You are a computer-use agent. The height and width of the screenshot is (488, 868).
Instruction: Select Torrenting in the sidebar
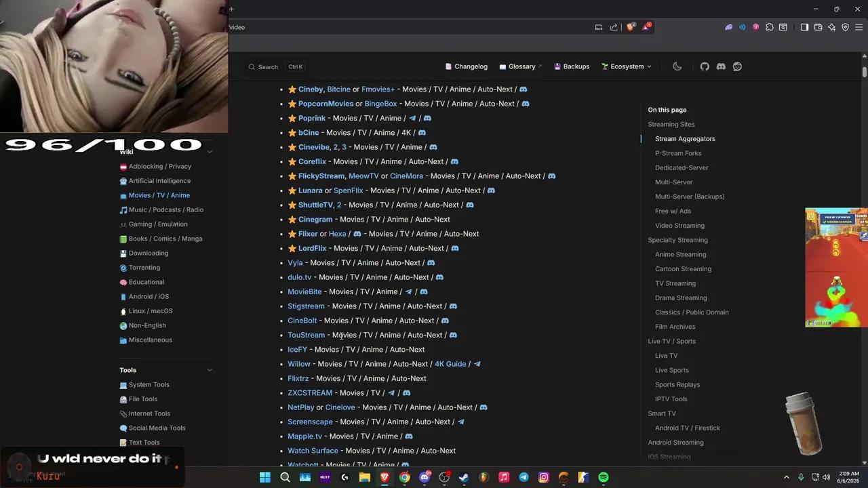[x=140, y=268]
